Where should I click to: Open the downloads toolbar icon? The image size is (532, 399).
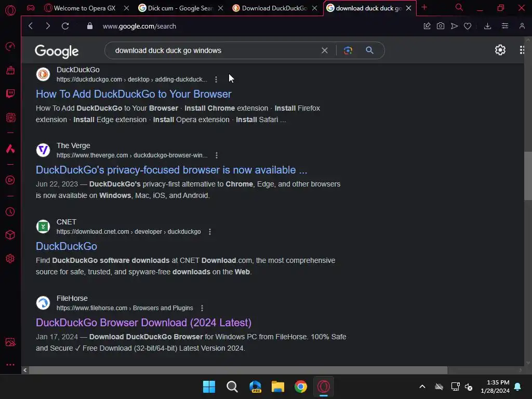coord(487,26)
